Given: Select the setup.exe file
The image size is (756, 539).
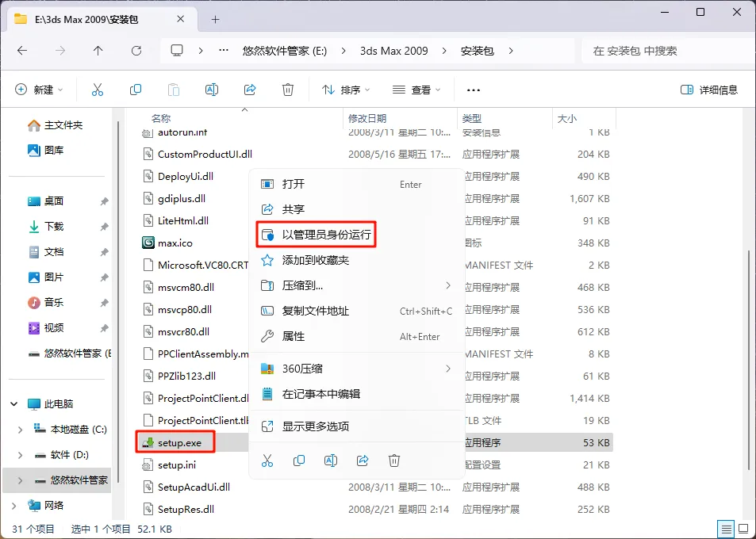Looking at the screenshot, I should click(175, 442).
